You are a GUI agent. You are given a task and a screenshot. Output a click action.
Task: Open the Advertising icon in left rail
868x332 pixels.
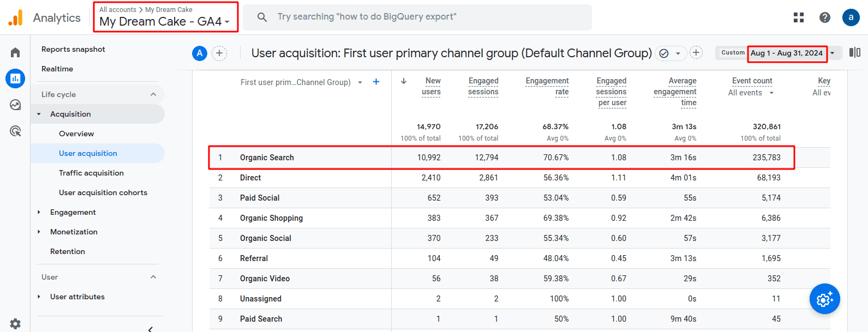pyautogui.click(x=15, y=131)
